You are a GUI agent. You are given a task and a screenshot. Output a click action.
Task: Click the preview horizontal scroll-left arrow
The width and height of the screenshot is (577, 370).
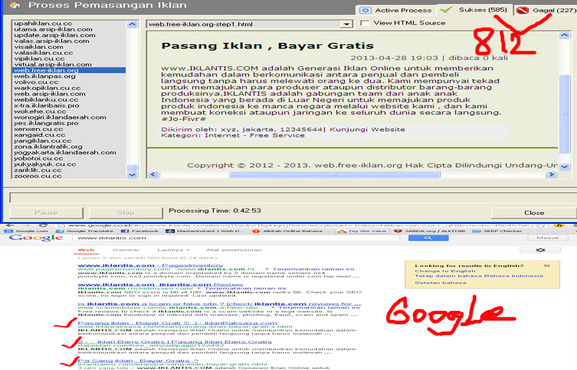pos(153,175)
